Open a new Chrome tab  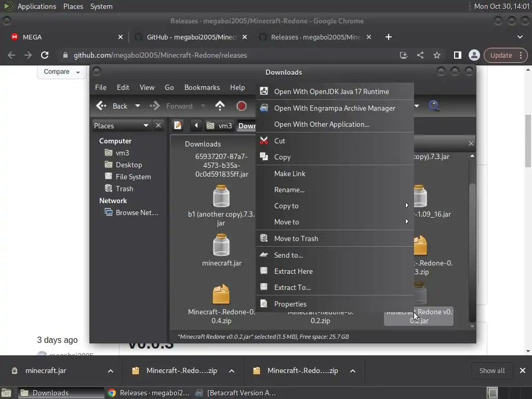pyautogui.click(x=389, y=37)
